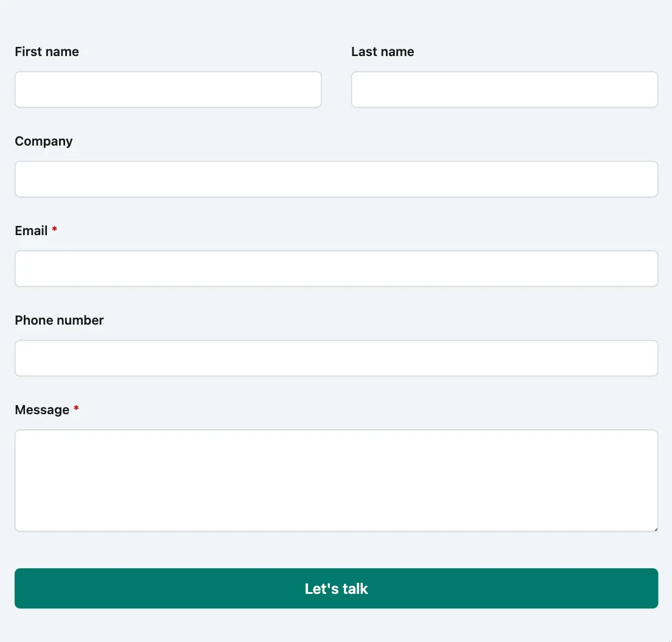The height and width of the screenshot is (642, 672).
Task: Click the Email label
Action: click(31, 231)
